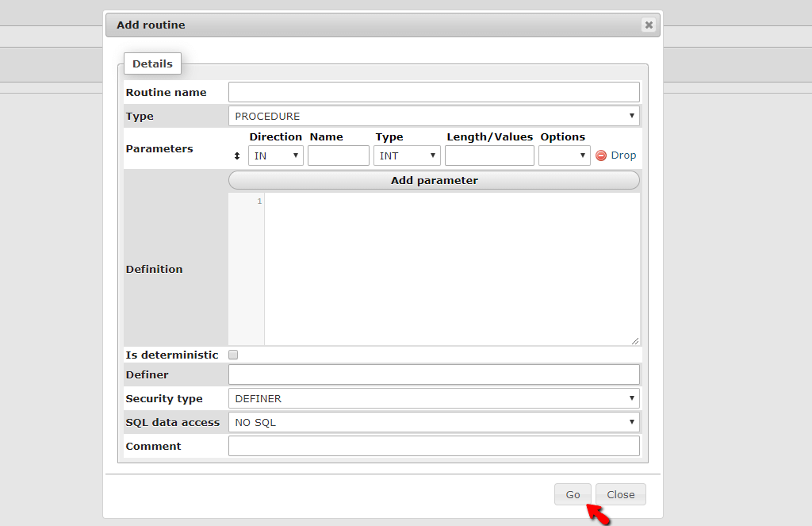Select the Details tab
The image size is (812, 526).
tap(152, 63)
